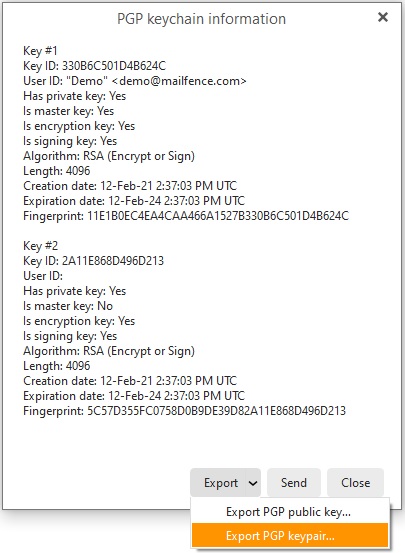405x553 pixels.
Task: Close the dialog with the X icon
Action: 382,17
